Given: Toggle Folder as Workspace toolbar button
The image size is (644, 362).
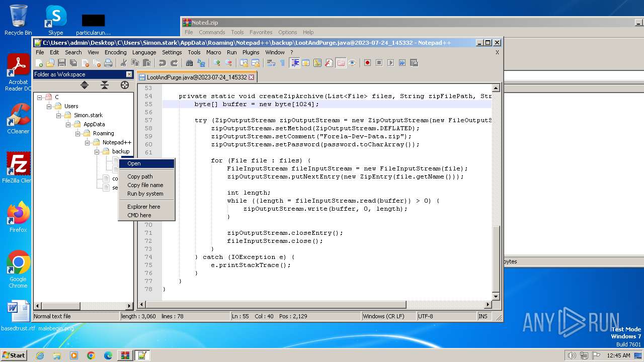Looking at the screenshot, I should pos(341,63).
